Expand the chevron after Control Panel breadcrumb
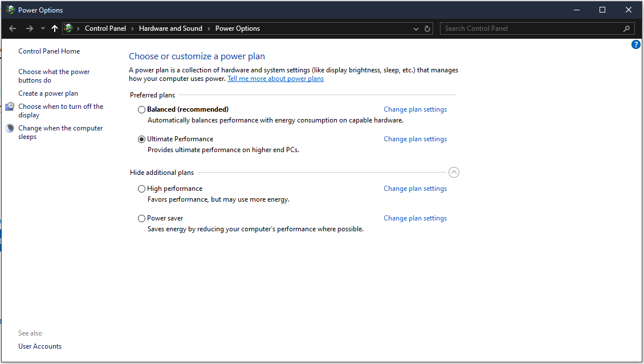This screenshot has width=644, height=364. pyautogui.click(x=132, y=28)
